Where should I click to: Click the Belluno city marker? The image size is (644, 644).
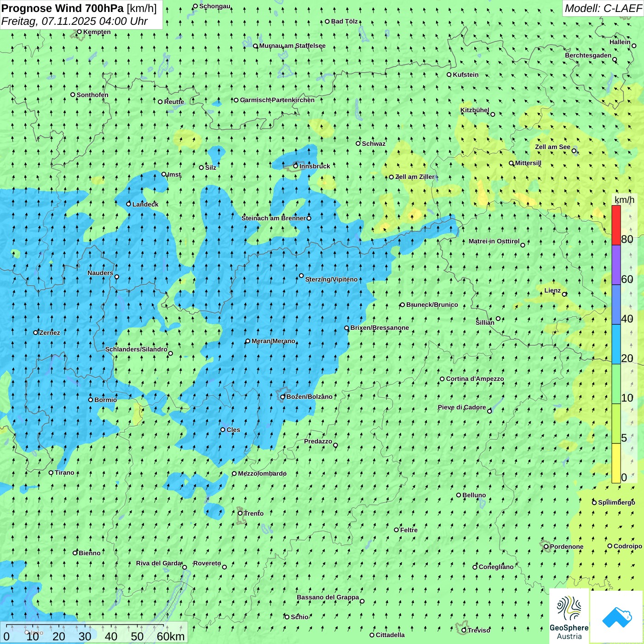(459, 495)
